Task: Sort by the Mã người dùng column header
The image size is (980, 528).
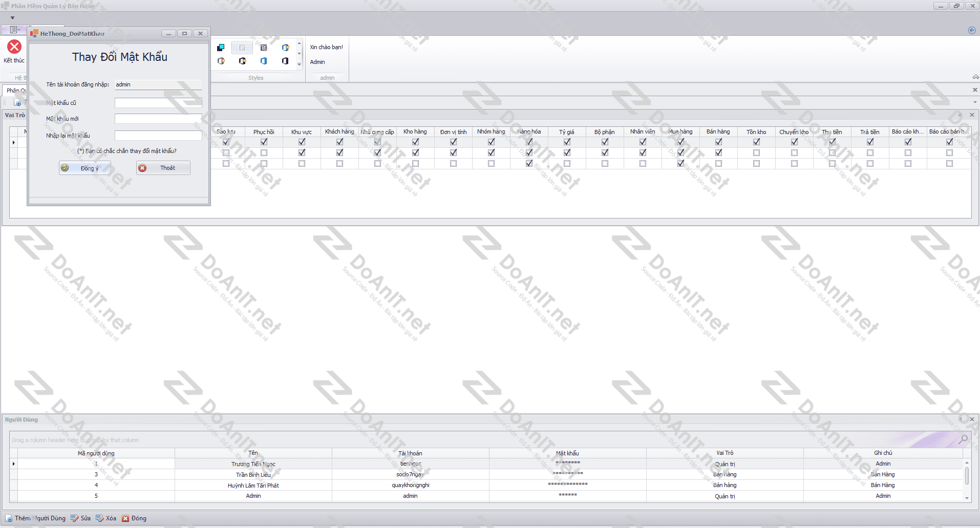Action: (96, 453)
